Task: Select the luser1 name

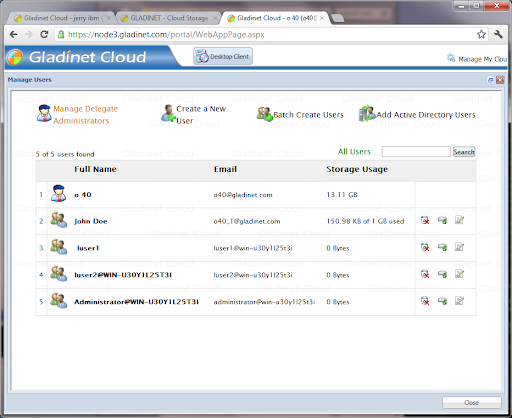Action: [88, 248]
